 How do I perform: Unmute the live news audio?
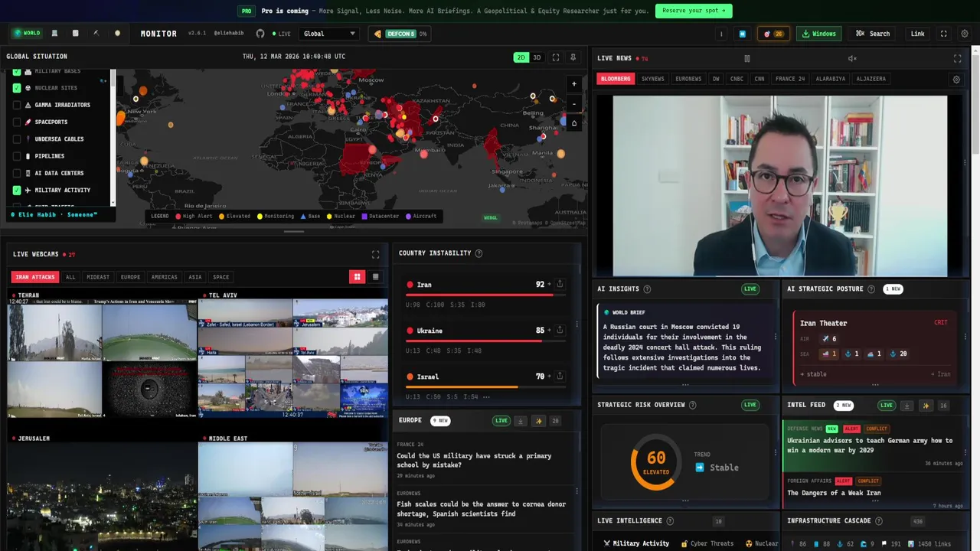coord(852,58)
